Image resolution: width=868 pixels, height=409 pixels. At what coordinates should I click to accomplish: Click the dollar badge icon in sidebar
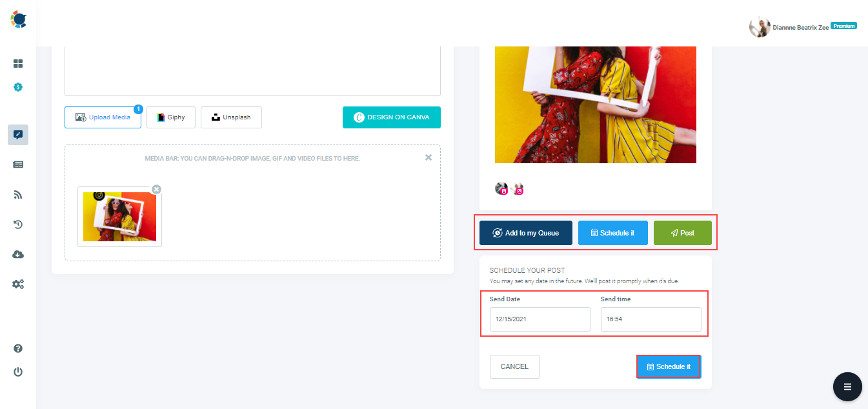[18, 86]
